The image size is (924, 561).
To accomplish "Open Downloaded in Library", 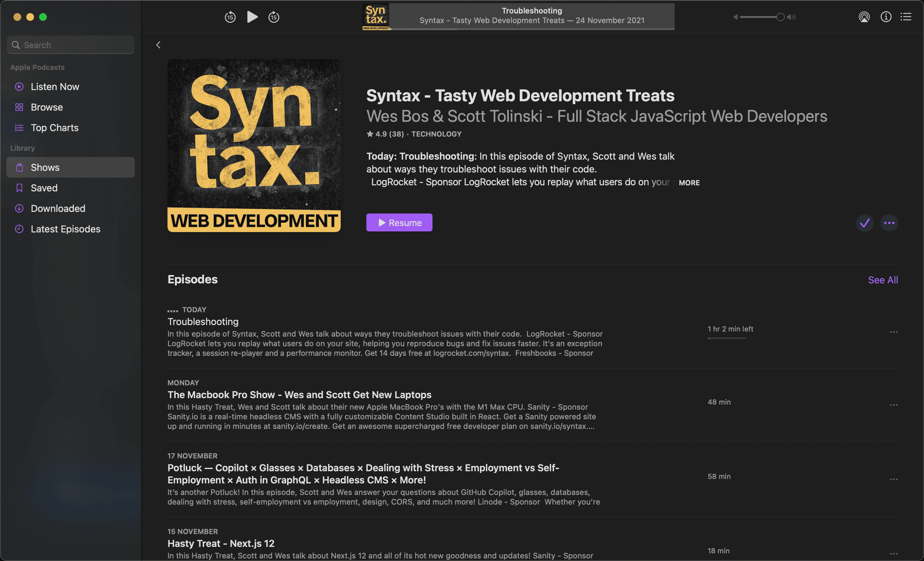I will pyautogui.click(x=71, y=208).
